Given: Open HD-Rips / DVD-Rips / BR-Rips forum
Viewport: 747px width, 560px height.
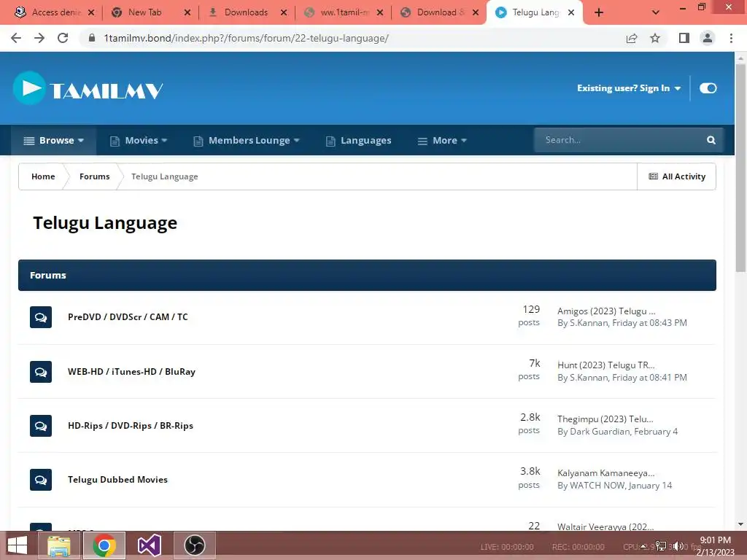Looking at the screenshot, I should tap(131, 426).
